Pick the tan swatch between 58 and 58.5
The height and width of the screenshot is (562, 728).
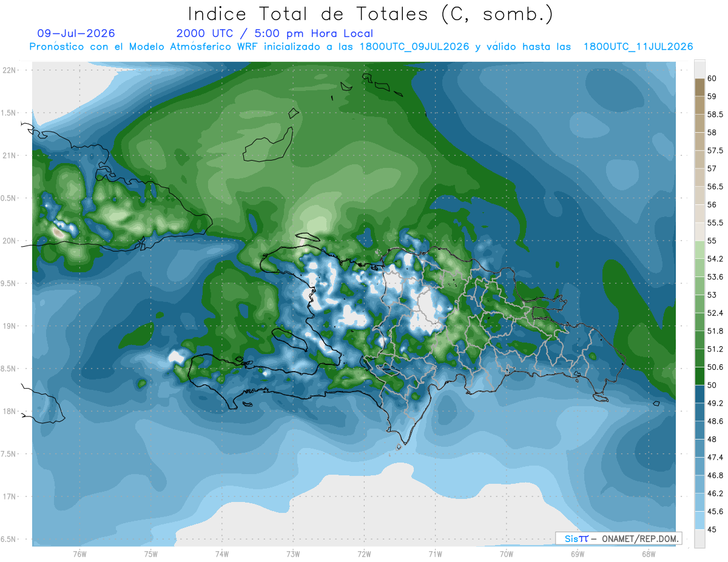(699, 124)
